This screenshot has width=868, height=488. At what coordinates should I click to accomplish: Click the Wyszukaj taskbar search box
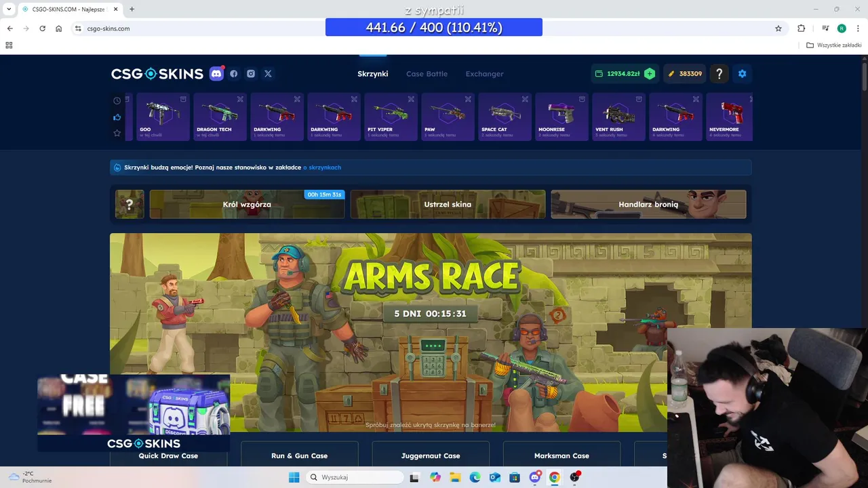tap(355, 477)
